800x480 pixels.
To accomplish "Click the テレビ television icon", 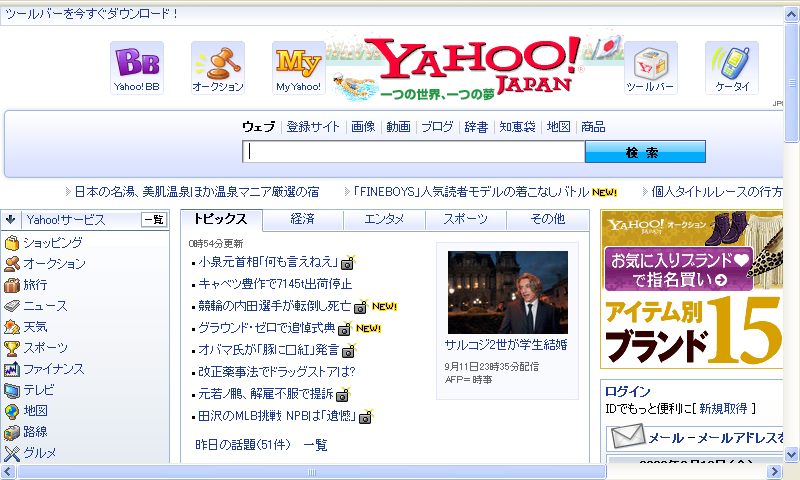I will click(12, 390).
